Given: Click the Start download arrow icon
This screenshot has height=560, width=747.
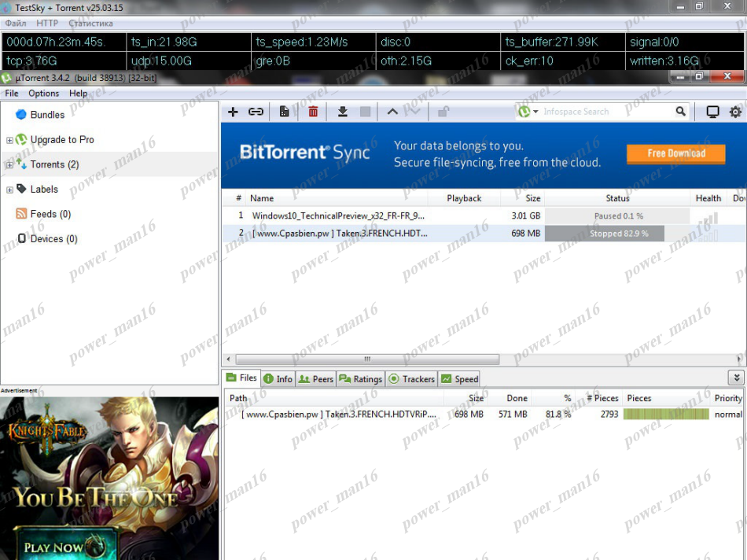Looking at the screenshot, I should [343, 112].
